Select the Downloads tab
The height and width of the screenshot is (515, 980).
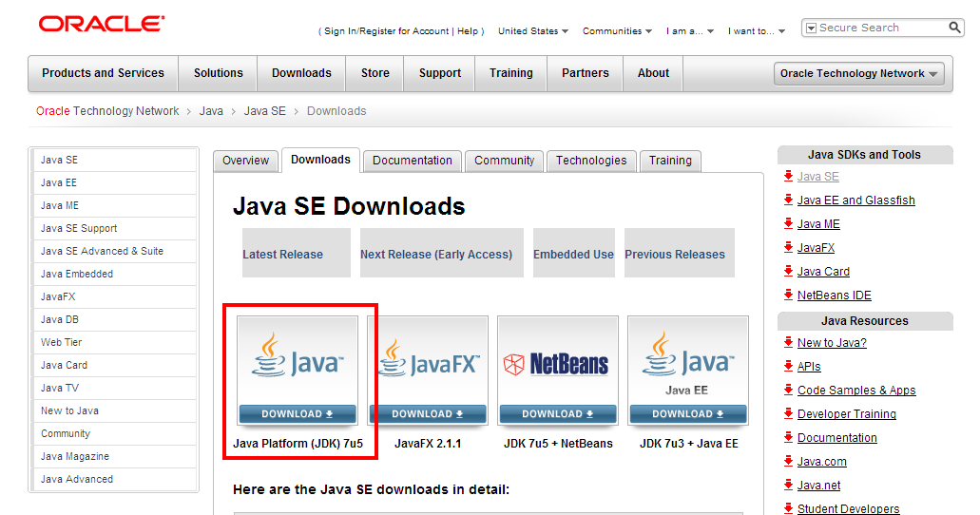pyautogui.click(x=320, y=160)
